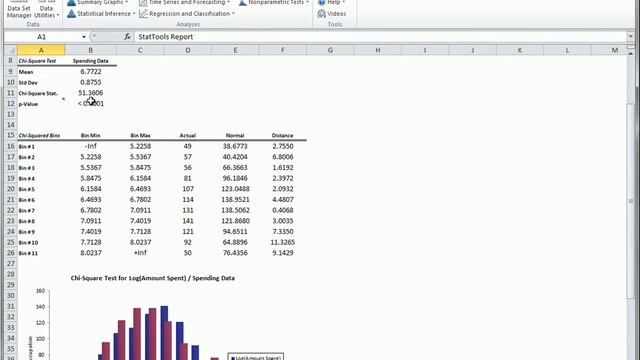Open the Regression and Classification dropdown
This screenshot has height=360, width=640.
187,13
